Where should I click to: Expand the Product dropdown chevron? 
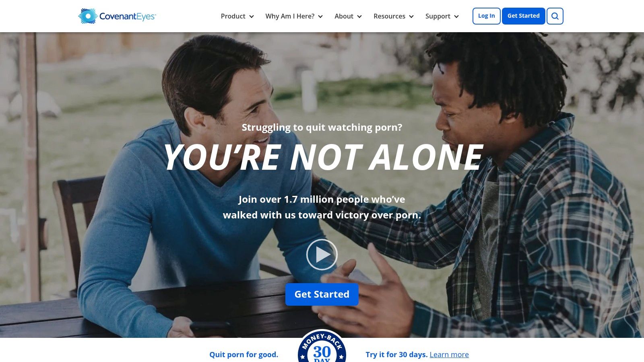[252, 16]
